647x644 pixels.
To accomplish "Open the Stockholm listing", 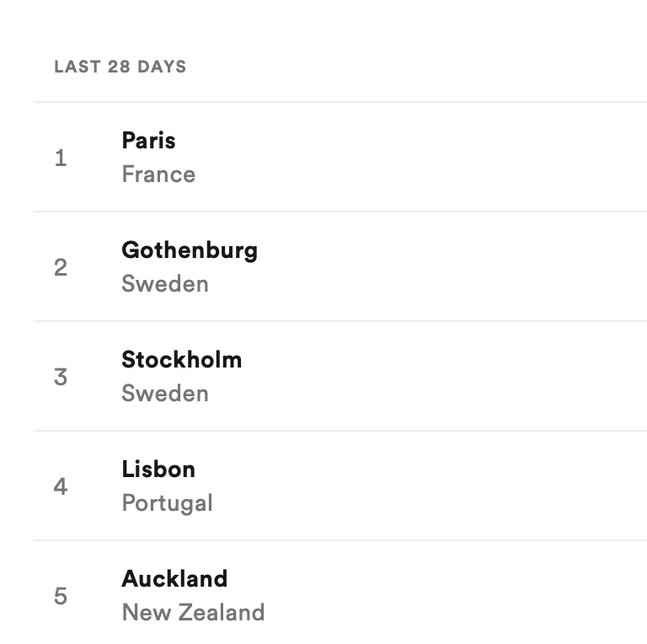I will 182,360.
